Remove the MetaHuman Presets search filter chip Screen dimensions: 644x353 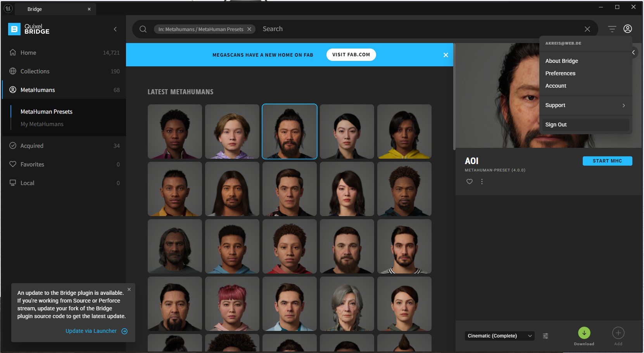(249, 29)
